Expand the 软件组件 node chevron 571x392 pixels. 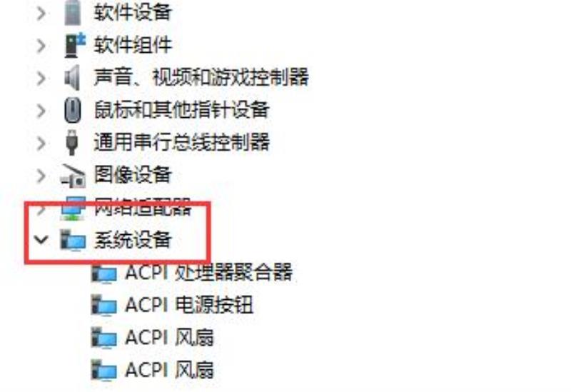coord(41,46)
